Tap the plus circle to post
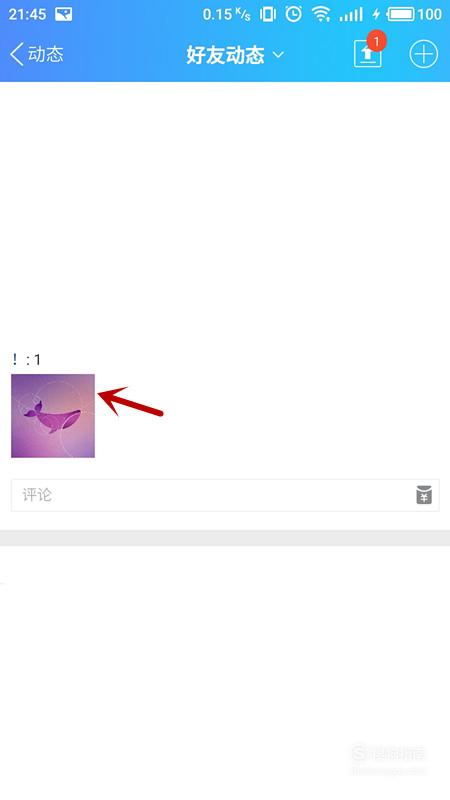 (423, 54)
